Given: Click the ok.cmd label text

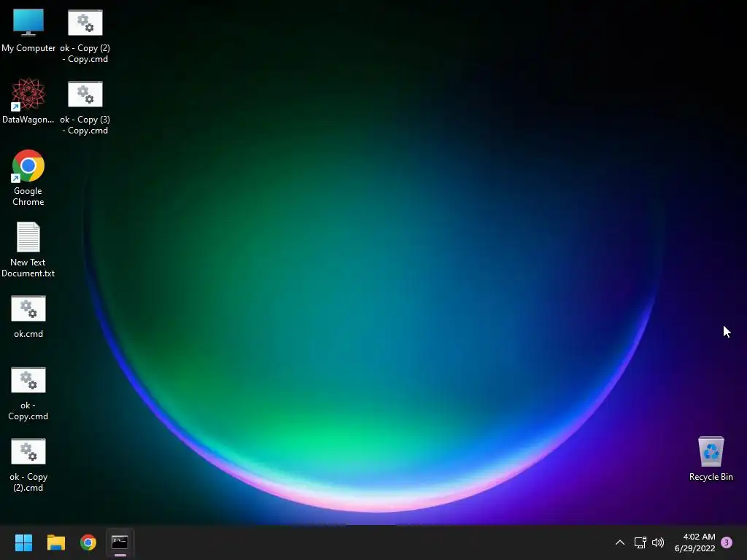Looking at the screenshot, I should 28,334.
